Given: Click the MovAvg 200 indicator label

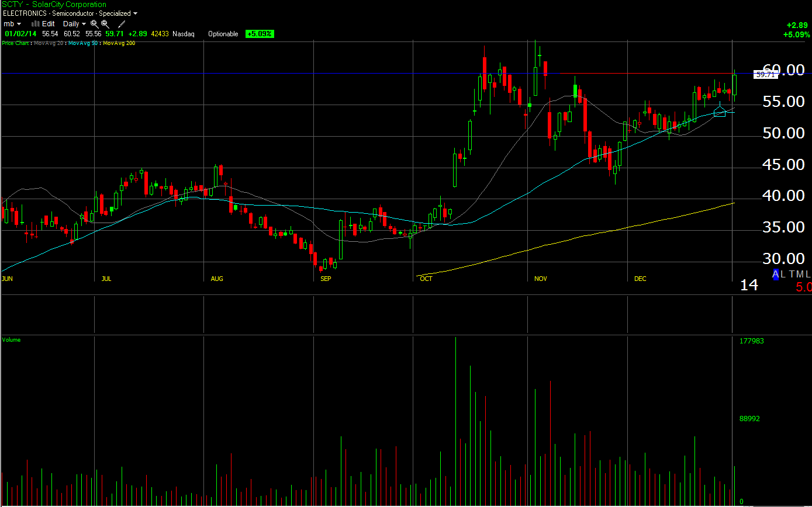Looking at the screenshot, I should click(x=119, y=43).
